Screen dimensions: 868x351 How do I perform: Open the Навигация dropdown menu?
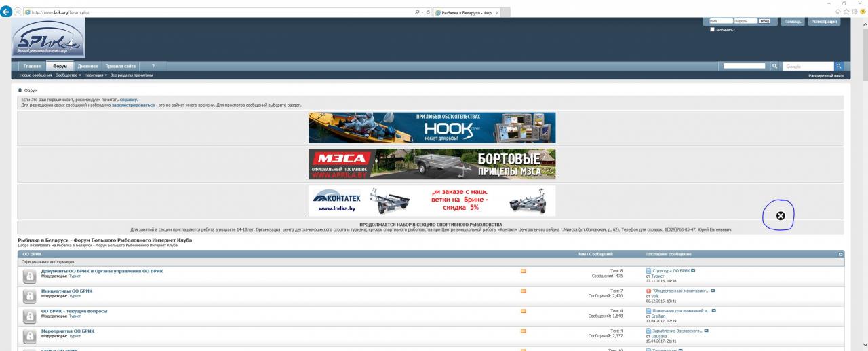[x=96, y=75]
